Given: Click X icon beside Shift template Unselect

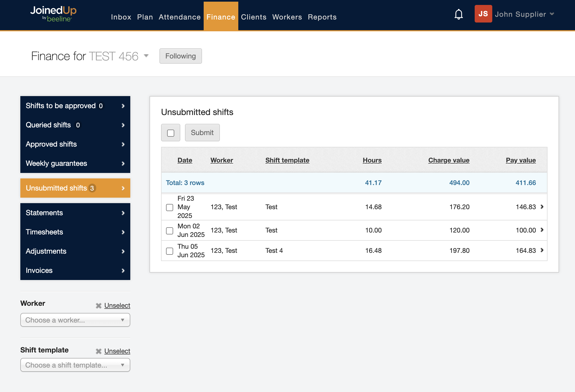Looking at the screenshot, I should [98, 351].
